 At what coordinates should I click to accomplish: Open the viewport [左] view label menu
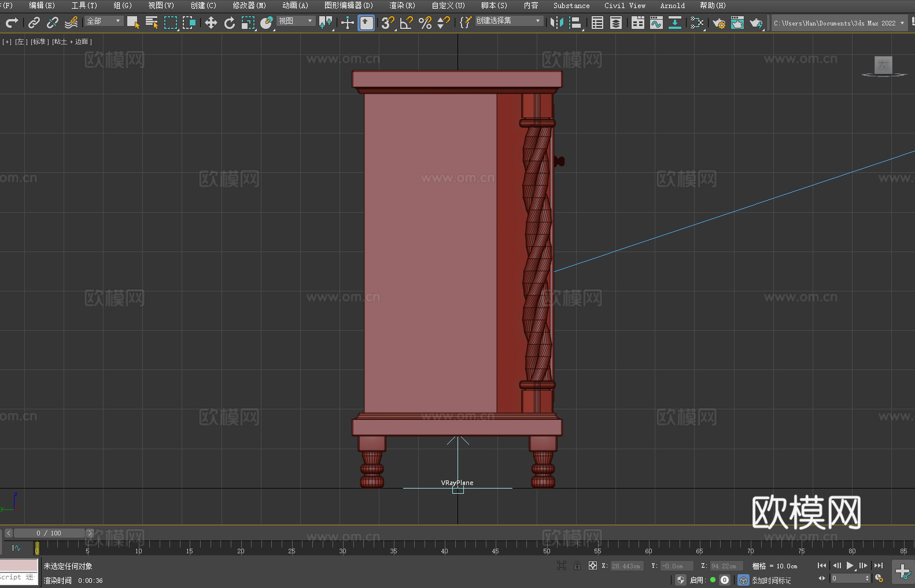(21, 42)
